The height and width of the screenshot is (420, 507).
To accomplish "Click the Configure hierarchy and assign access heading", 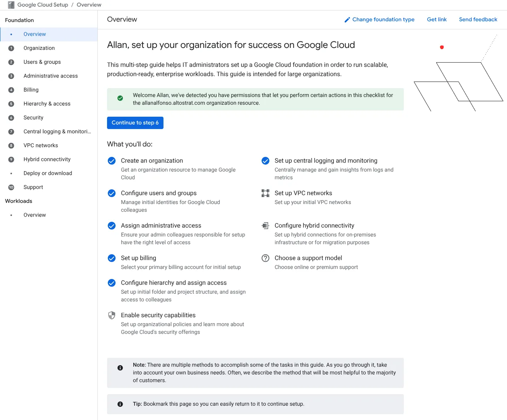I will (x=174, y=283).
